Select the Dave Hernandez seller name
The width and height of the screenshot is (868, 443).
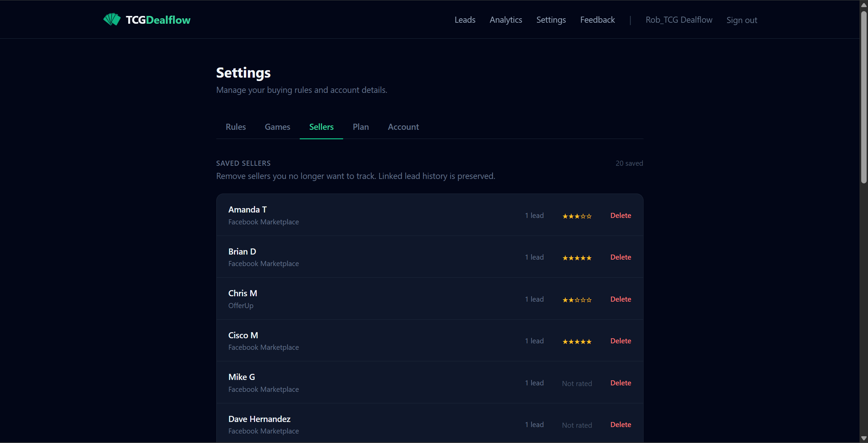[259, 419]
